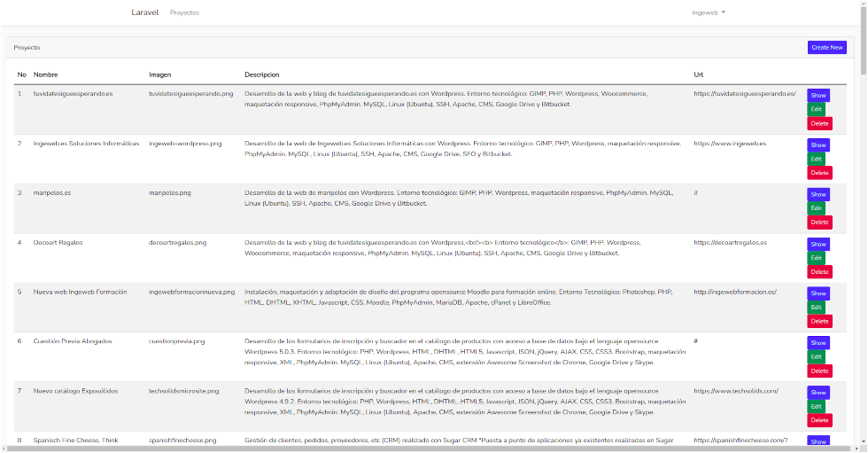Select the Imagen column header

(x=160, y=74)
